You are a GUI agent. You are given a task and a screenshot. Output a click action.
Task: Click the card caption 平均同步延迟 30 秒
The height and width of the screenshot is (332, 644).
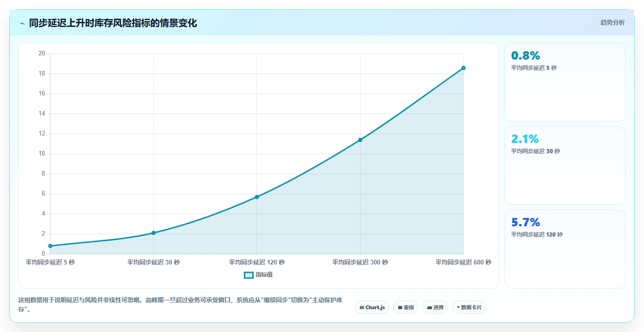tap(535, 151)
